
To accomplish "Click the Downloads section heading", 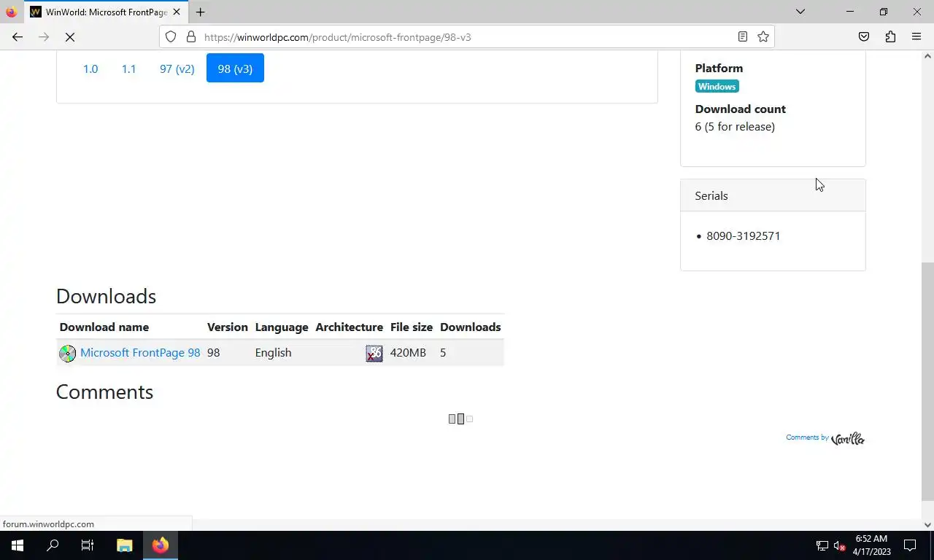I will pyautogui.click(x=106, y=296).
